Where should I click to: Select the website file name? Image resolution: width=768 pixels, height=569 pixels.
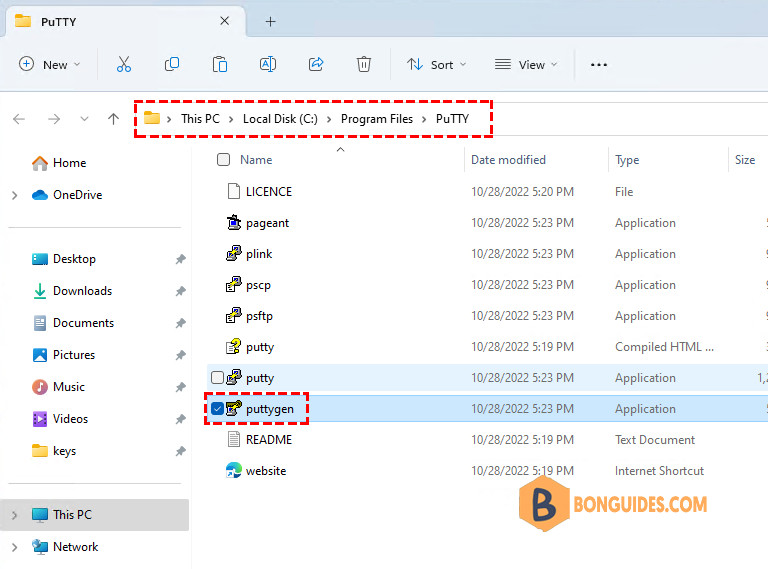(265, 471)
